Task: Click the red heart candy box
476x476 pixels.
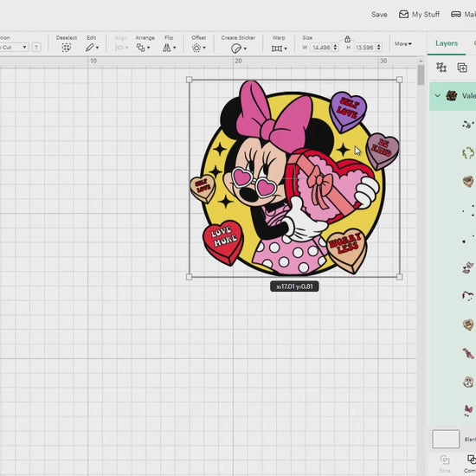Action: click(330, 185)
